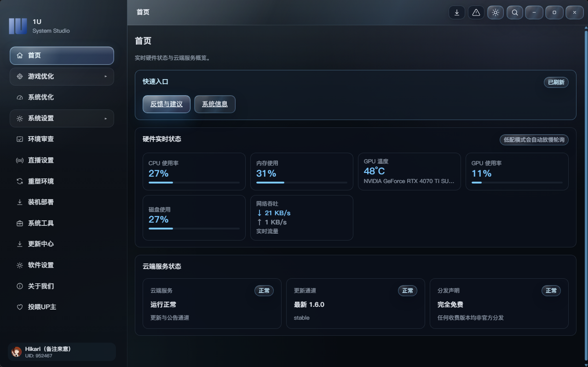Open 直播设置 broadcast icon item
The width and height of the screenshot is (588, 367).
pyautogui.click(x=20, y=161)
